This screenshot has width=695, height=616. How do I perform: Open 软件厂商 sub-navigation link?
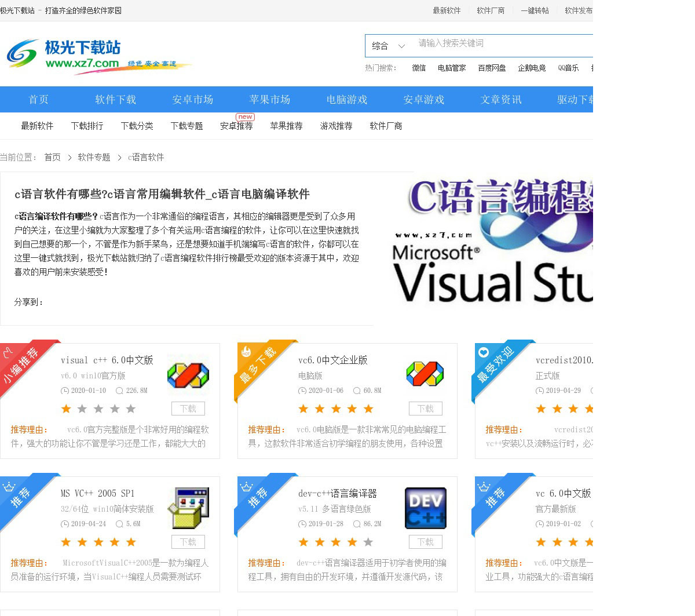[386, 126]
